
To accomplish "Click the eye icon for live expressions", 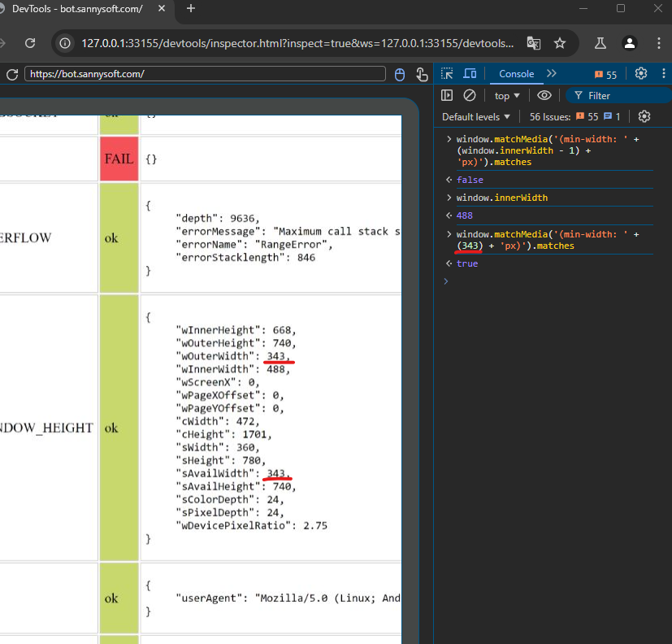I will point(544,96).
